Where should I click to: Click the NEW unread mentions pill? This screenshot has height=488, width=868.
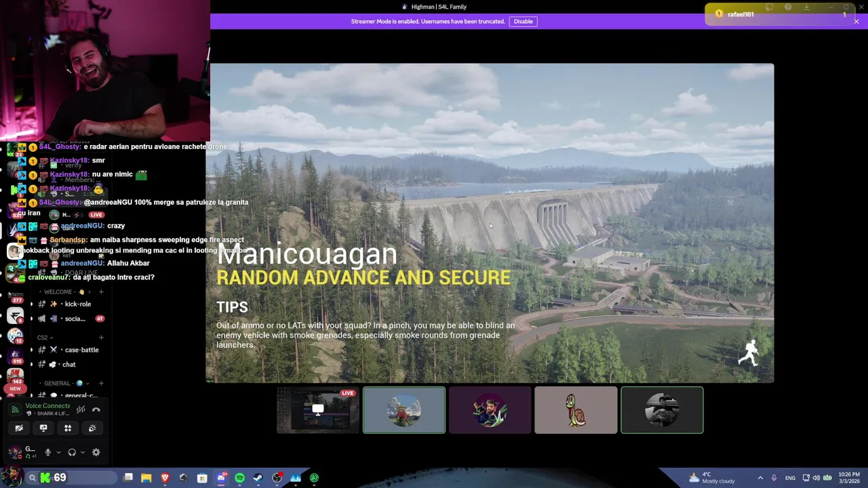(15, 389)
